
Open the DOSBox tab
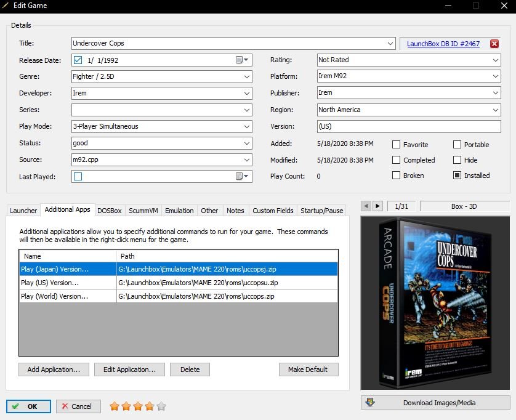[x=110, y=211]
